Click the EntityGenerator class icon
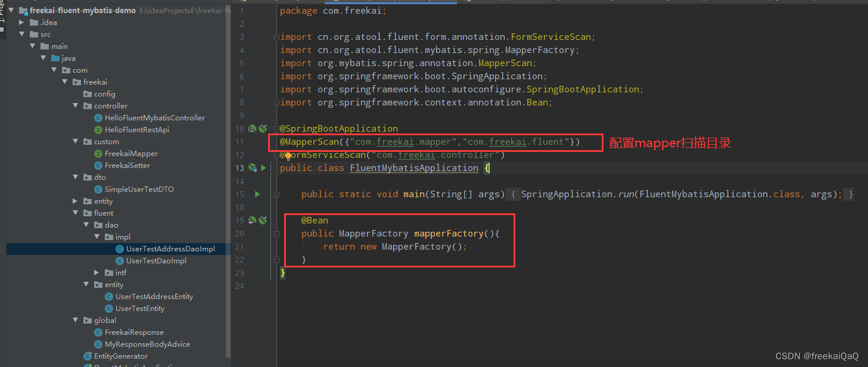Image resolution: width=868 pixels, height=367 pixels. click(x=88, y=356)
